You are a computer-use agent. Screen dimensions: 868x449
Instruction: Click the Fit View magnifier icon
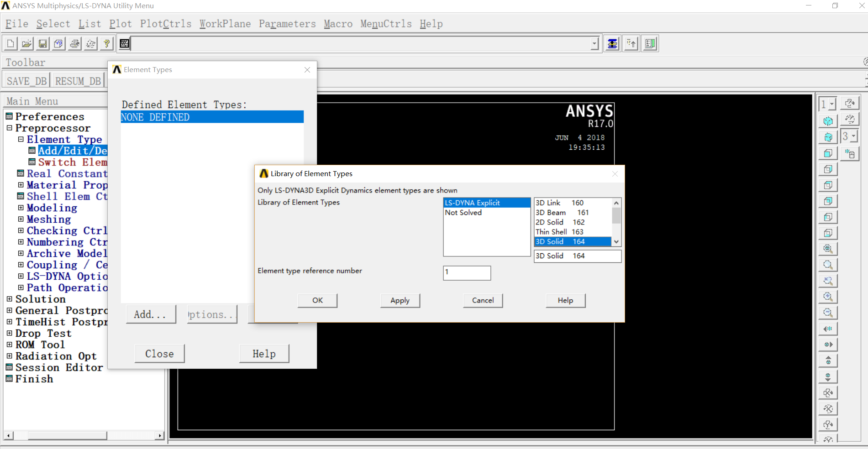[828, 249]
